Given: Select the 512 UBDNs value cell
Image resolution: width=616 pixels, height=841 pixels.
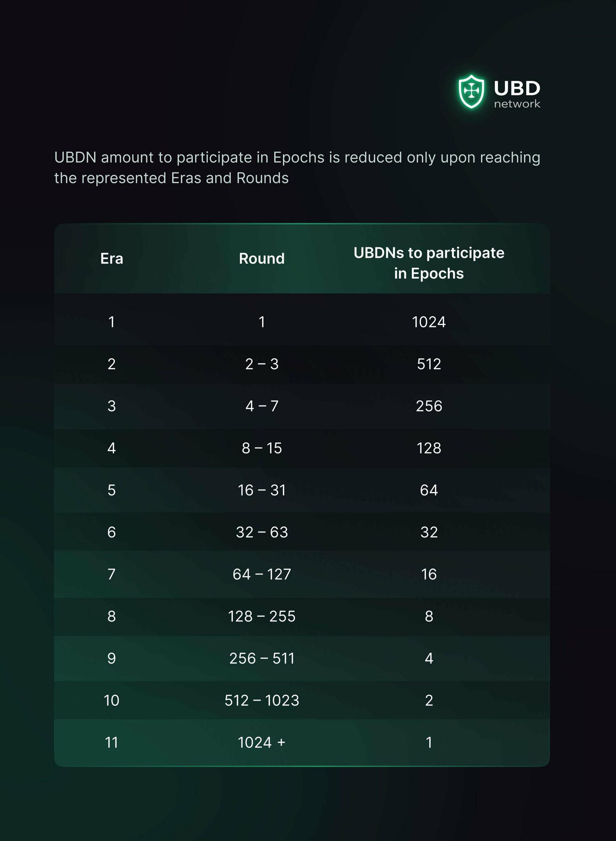Looking at the screenshot, I should coord(429,364).
